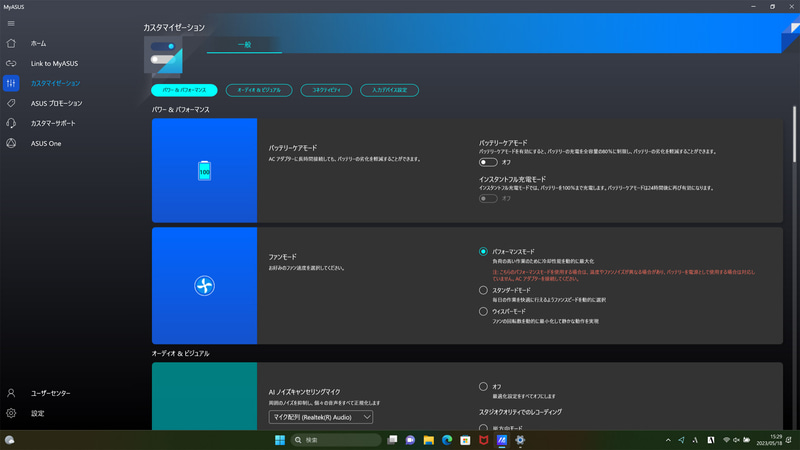Click the Customization sliders icon in sidebar

coord(11,83)
